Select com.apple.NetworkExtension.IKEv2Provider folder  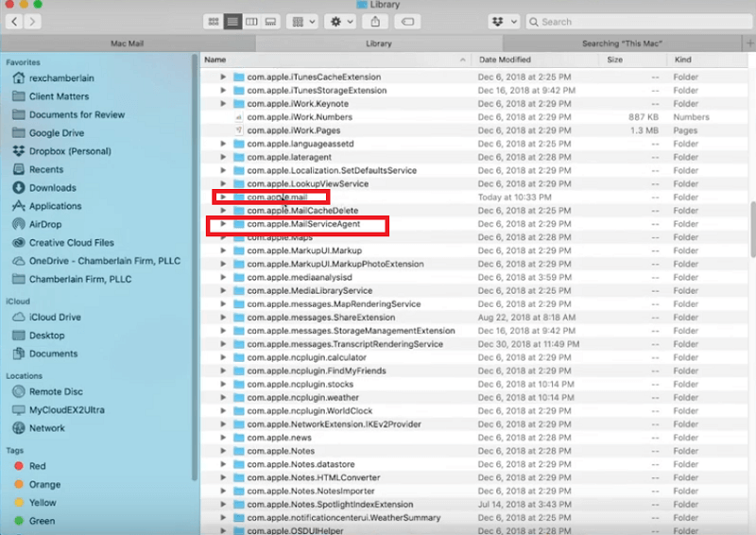pos(474,424)
